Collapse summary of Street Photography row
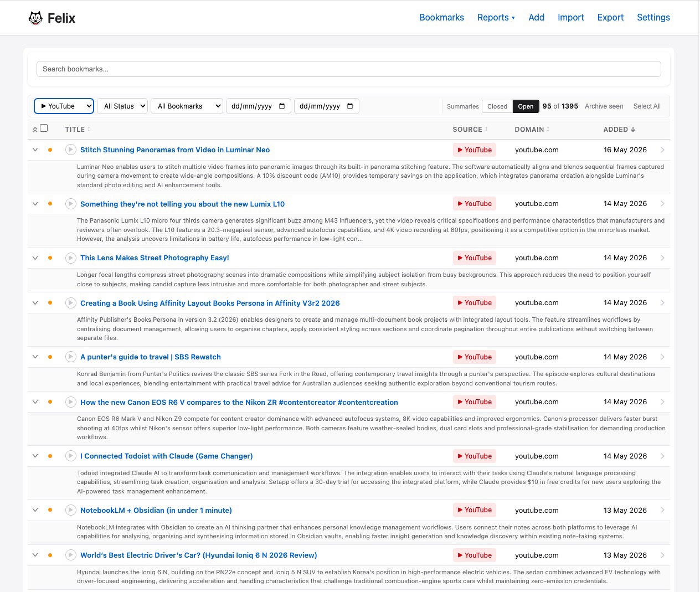 click(x=35, y=258)
